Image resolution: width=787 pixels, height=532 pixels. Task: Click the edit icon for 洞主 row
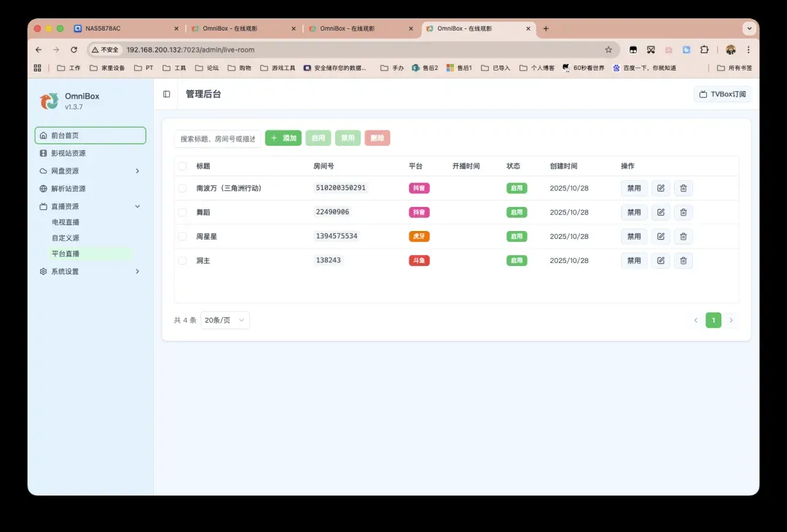pyautogui.click(x=660, y=260)
